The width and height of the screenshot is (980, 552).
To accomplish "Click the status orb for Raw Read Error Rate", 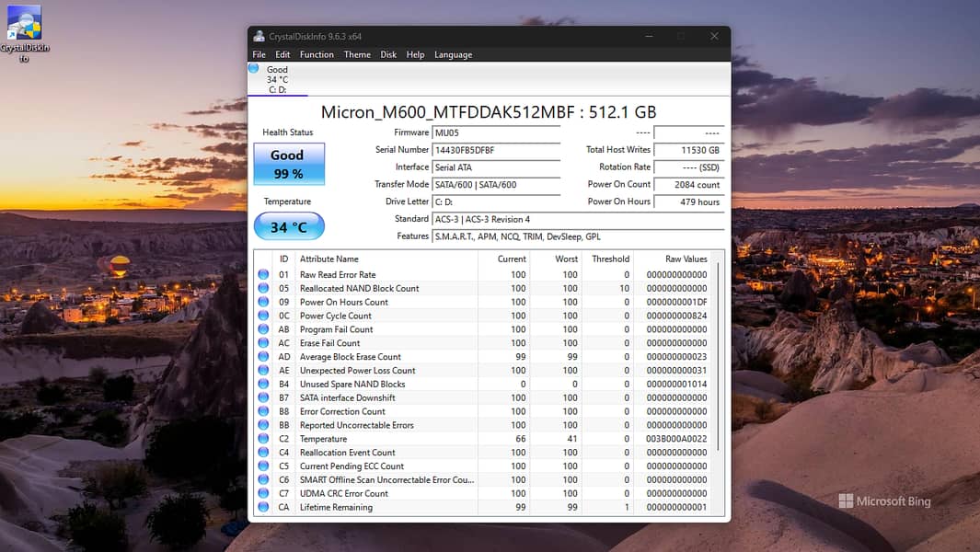I will 263,274.
